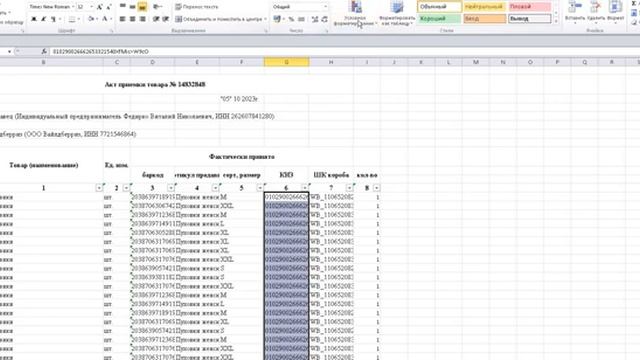
Task: Click the insert function fx icon
Action: 44,51
